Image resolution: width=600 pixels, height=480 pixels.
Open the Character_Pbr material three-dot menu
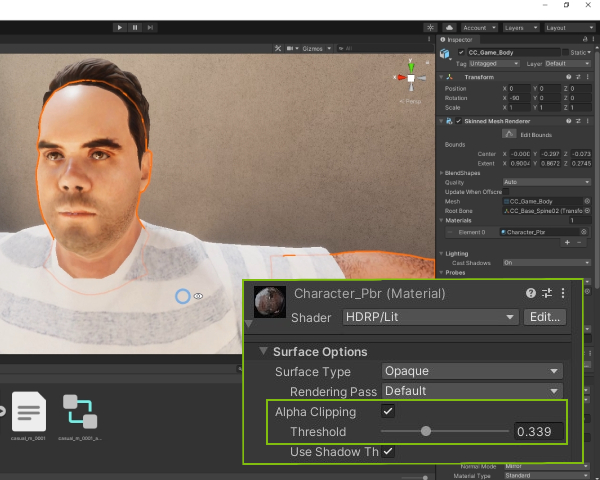click(x=563, y=294)
